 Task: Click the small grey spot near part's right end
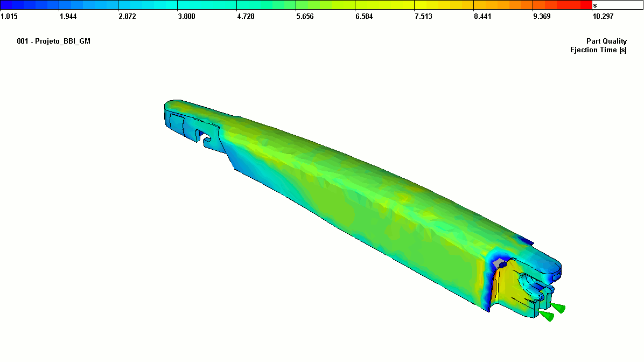coord(502,264)
